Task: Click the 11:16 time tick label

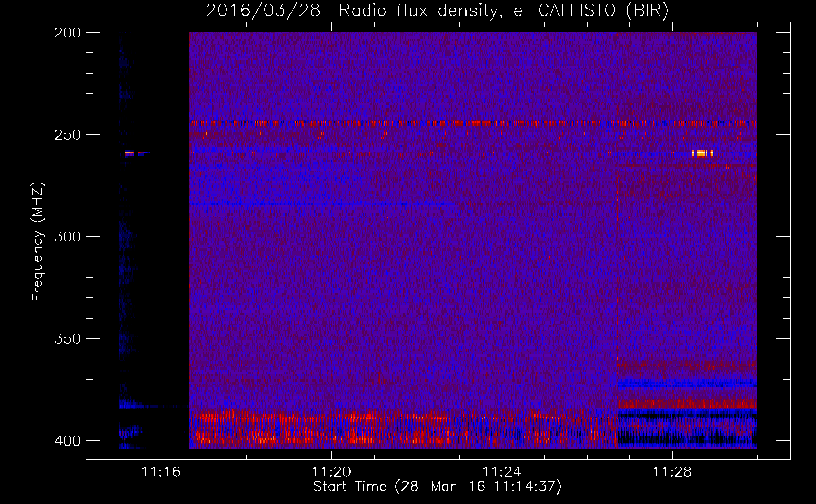Action: click(x=161, y=472)
